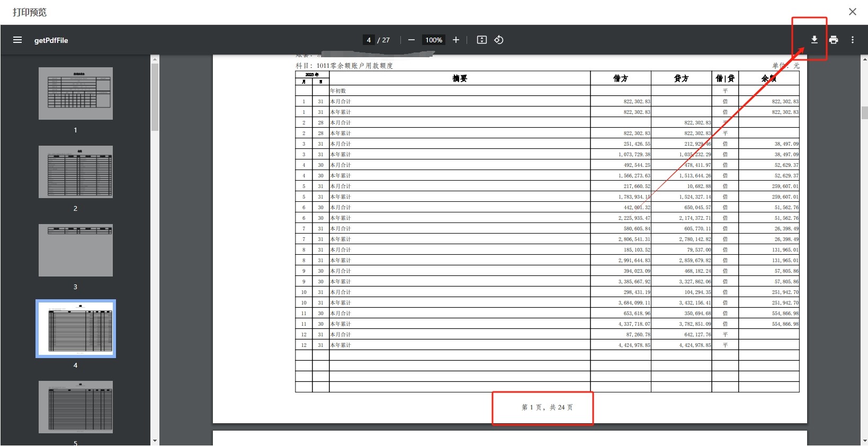Select page 2 thumbnail
The height and width of the screenshot is (446, 868).
point(76,172)
